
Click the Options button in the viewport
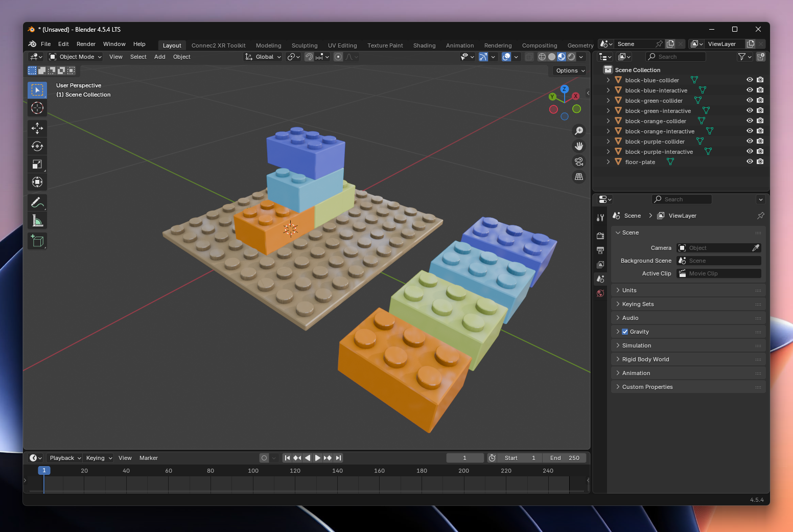[570, 71]
